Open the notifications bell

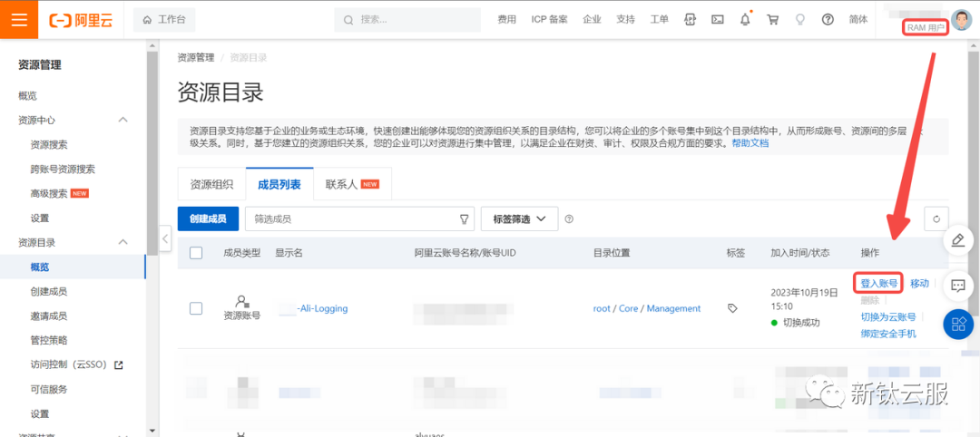pos(745,19)
